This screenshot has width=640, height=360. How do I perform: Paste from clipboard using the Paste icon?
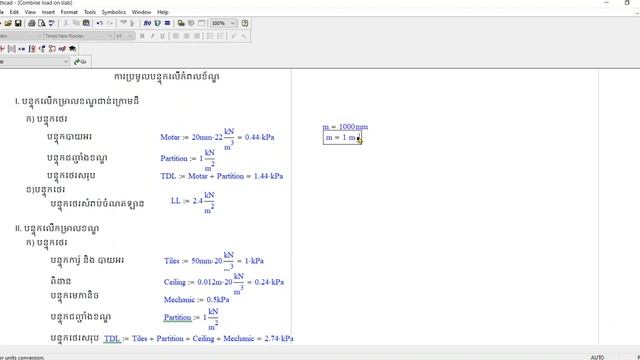coord(86,23)
